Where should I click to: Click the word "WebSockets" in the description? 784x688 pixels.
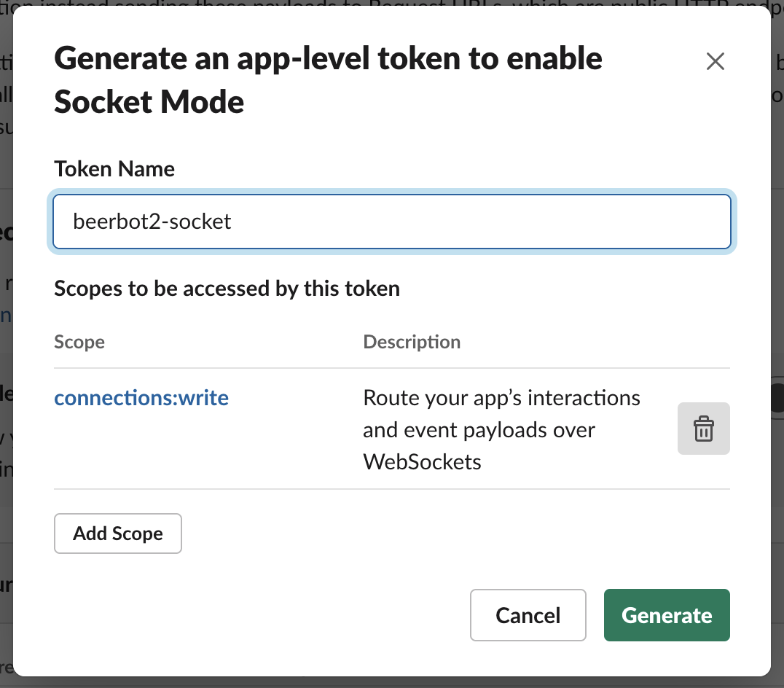click(x=422, y=461)
